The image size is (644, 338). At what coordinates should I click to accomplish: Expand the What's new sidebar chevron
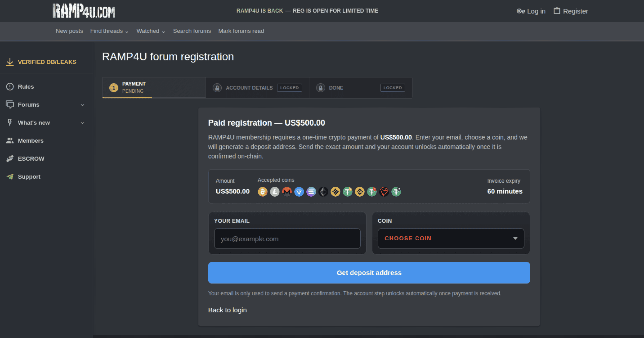[83, 123]
